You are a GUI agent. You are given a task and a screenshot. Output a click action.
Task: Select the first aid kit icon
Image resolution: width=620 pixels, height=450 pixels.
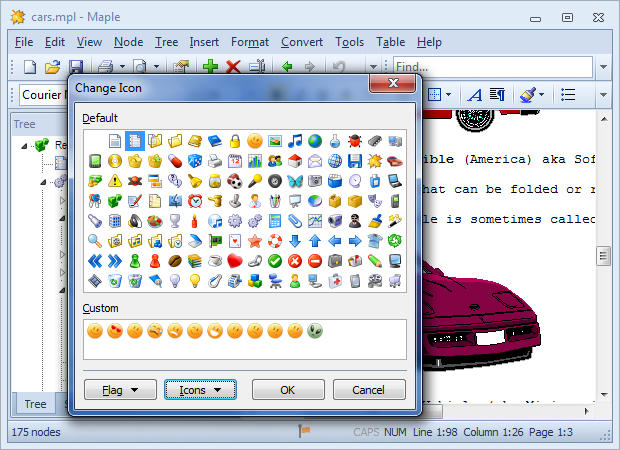[335, 281]
